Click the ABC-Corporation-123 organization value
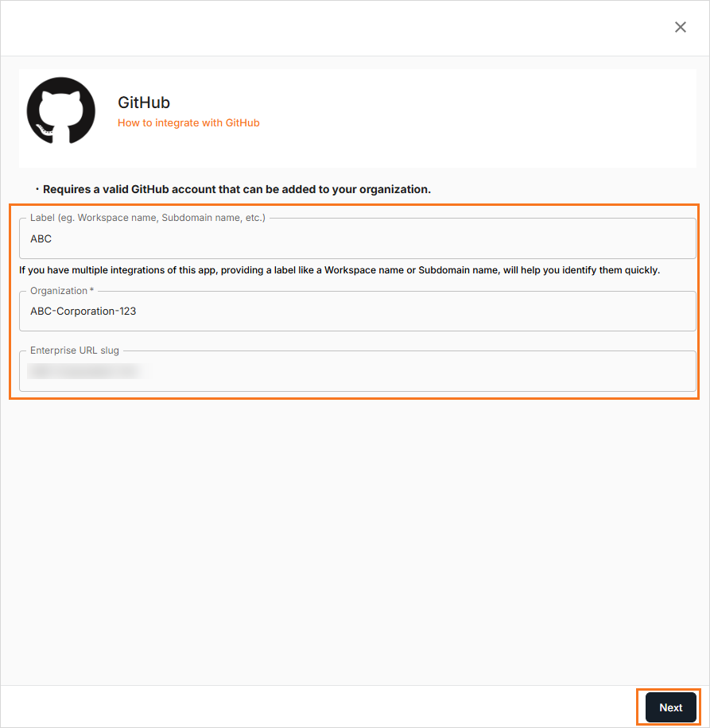Viewport: 710px width, 728px height. pyautogui.click(x=83, y=311)
